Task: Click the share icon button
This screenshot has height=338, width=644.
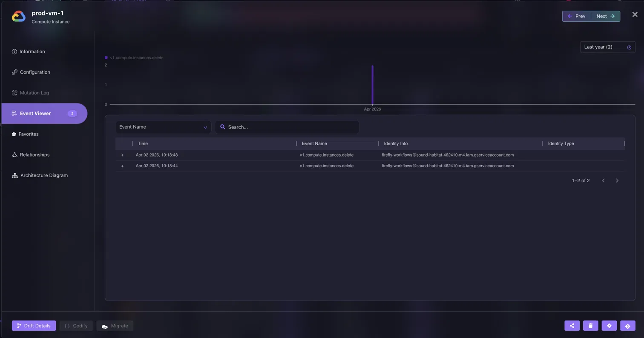Action: click(x=572, y=326)
